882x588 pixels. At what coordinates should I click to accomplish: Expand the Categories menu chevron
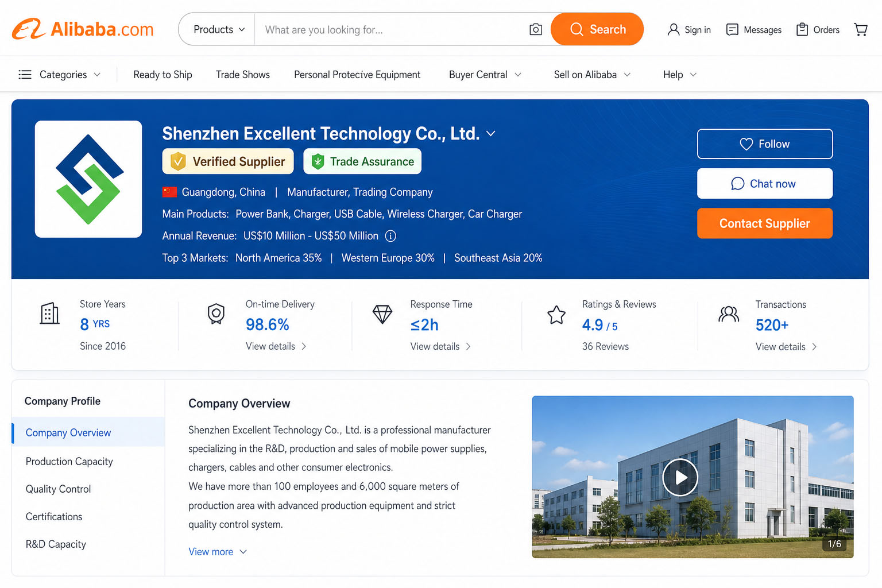pos(97,75)
